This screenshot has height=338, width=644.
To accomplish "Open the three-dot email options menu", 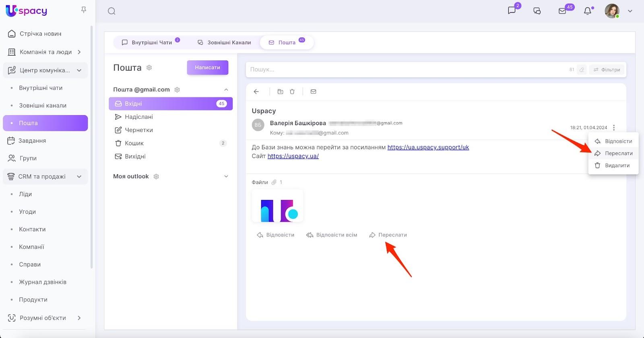I will (x=614, y=128).
